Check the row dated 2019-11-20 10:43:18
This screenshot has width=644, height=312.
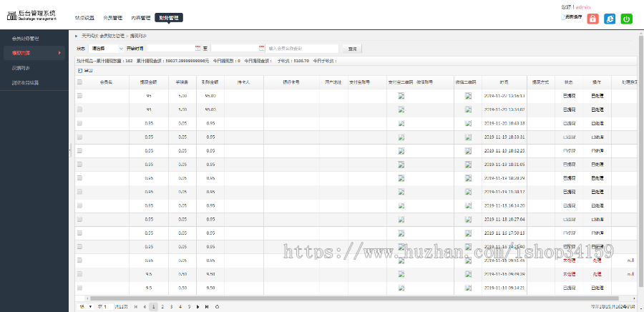[x=79, y=123]
